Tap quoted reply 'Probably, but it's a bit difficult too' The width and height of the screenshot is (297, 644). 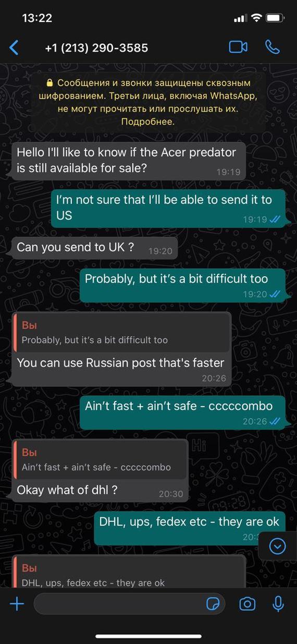[x=121, y=333]
